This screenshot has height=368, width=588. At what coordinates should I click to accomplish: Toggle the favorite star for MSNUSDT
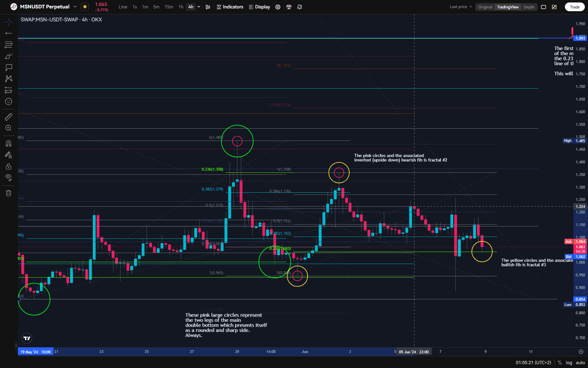(x=85, y=7)
